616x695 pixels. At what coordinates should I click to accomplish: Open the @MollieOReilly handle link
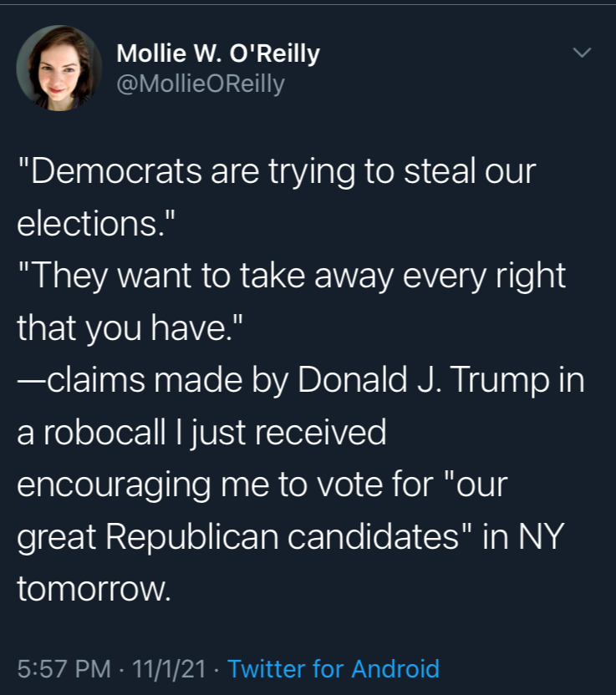(201, 84)
